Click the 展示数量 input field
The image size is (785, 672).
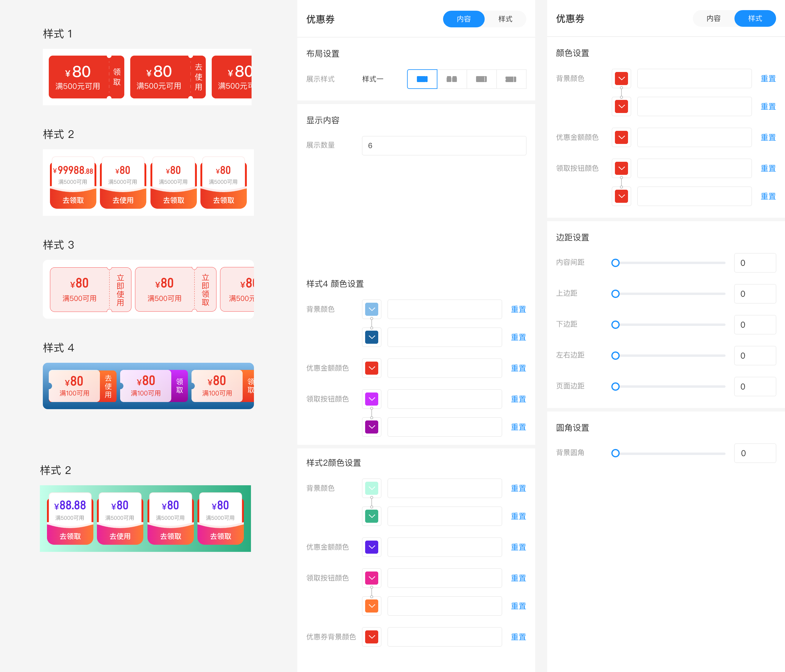(x=443, y=145)
